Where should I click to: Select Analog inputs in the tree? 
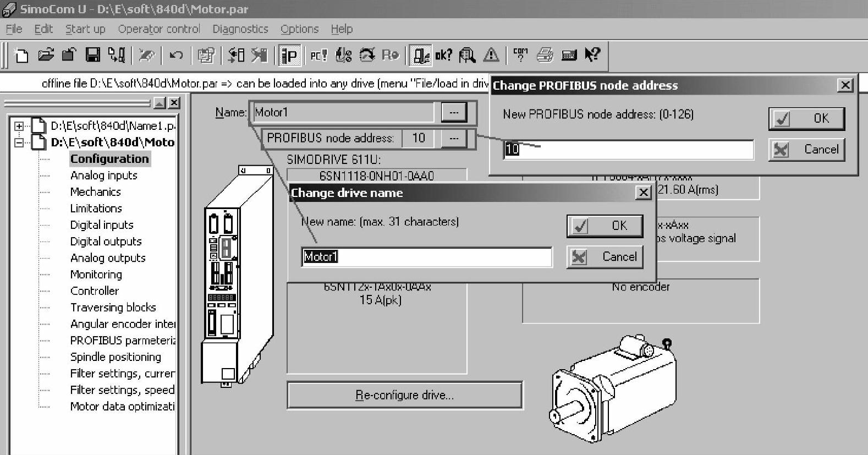pyautogui.click(x=103, y=176)
